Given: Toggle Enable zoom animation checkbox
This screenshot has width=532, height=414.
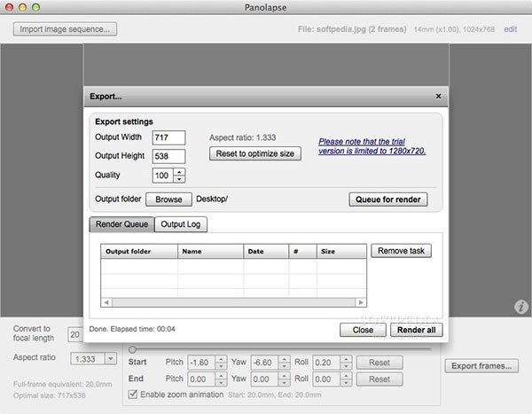Looking at the screenshot, I should 133,394.
